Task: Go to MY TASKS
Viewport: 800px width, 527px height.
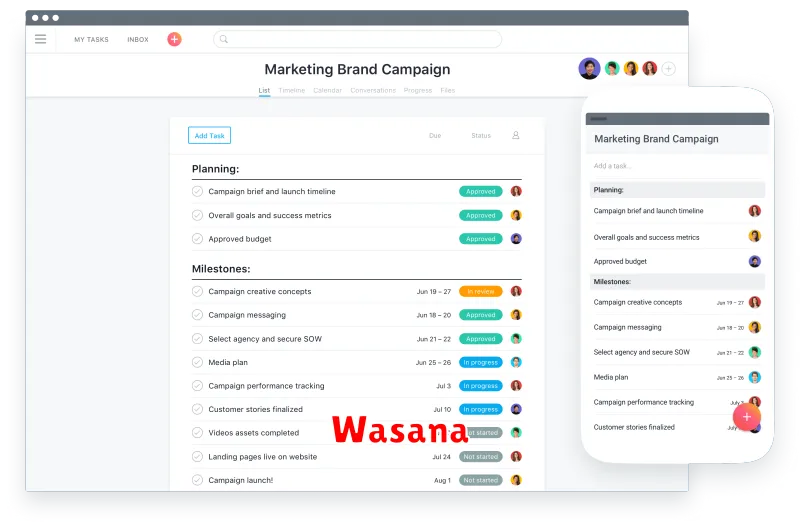Action: click(x=91, y=39)
